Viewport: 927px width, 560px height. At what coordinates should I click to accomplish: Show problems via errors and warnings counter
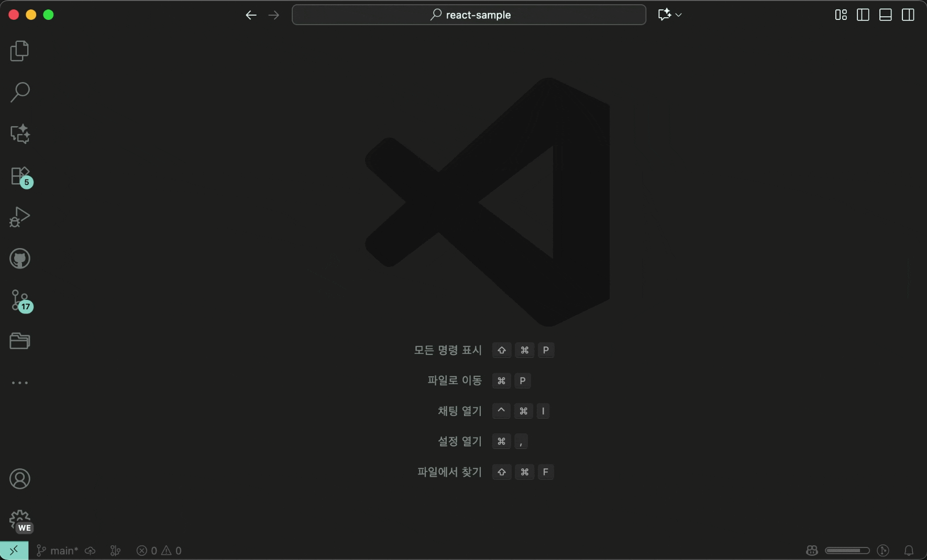[159, 551]
